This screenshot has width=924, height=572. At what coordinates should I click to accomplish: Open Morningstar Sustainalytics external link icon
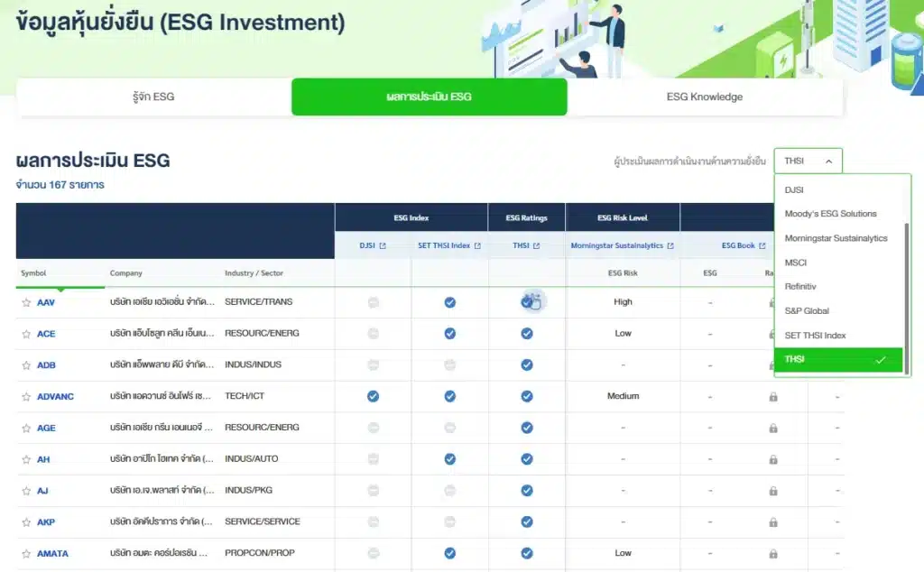670,245
